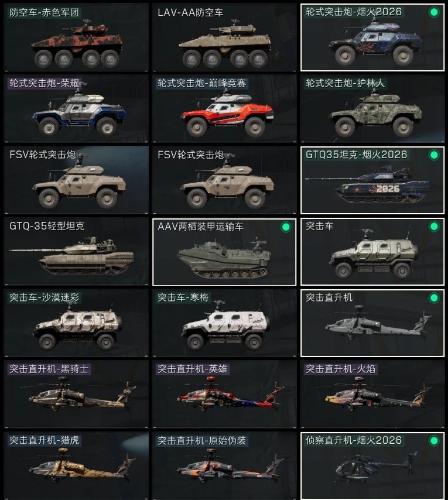This screenshot has width=448, height=500.
Task: Click the 突击车 green equipped indicator
Action: pyautogui.click(x=433, y=227)
